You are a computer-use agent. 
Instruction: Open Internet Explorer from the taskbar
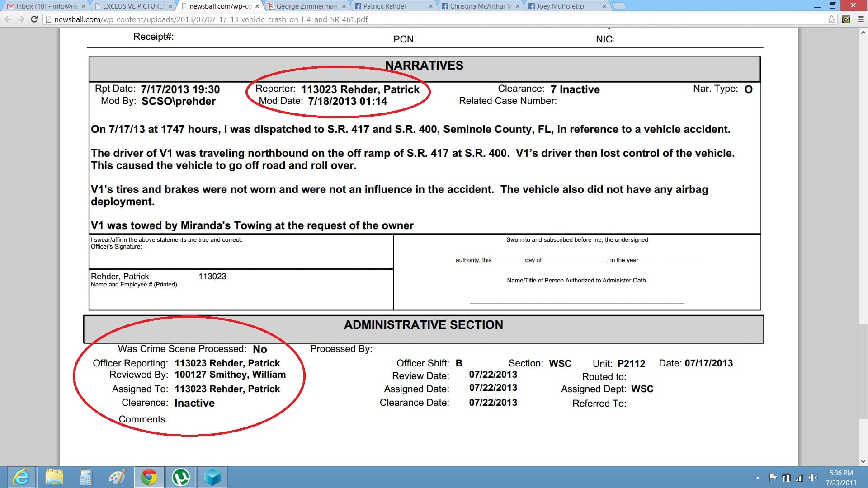click(21, 477)
